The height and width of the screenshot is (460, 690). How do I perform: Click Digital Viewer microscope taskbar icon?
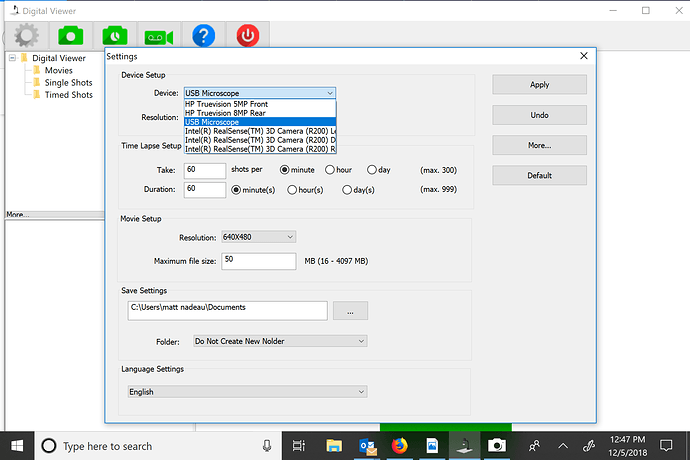465,446
